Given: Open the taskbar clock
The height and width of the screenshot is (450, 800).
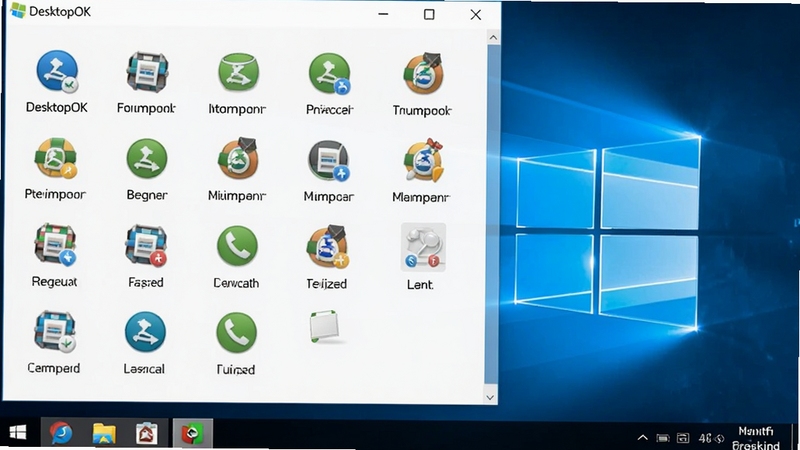Looking at the screenshot, I should 756,438.
